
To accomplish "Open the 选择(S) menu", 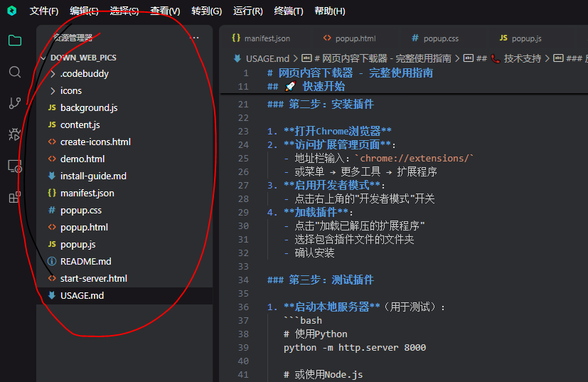I will pos(124,11).
